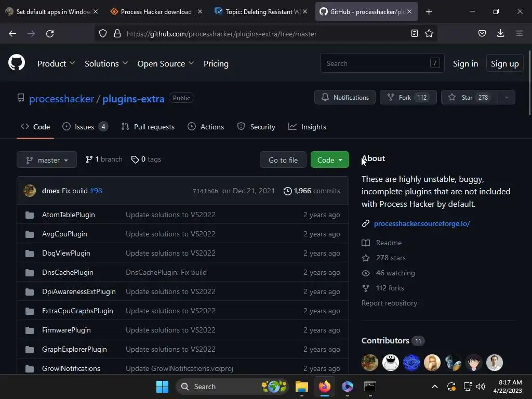Open the white penguin contributor avatar
Image resolution: width=532 pixels, height=399 pixels.
(x=391, y=362)
